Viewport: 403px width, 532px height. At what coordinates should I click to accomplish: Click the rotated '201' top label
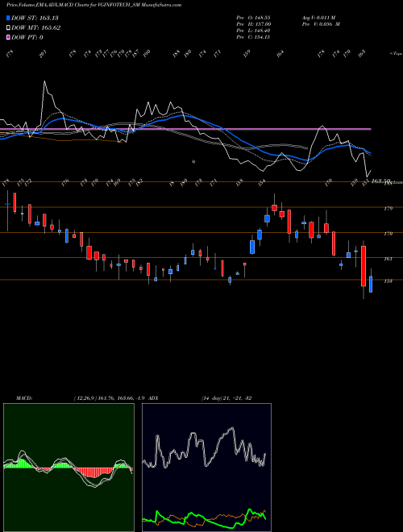(43, 54)
